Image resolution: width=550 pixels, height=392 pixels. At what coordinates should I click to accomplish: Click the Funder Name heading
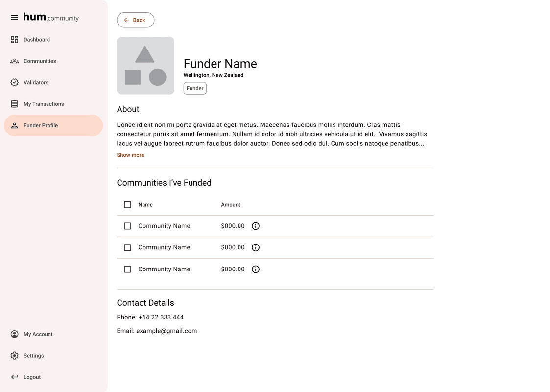[220, 64]
